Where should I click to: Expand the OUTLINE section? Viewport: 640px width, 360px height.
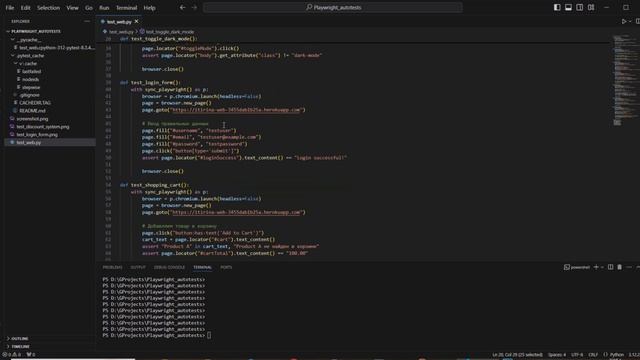click(20, 338)
